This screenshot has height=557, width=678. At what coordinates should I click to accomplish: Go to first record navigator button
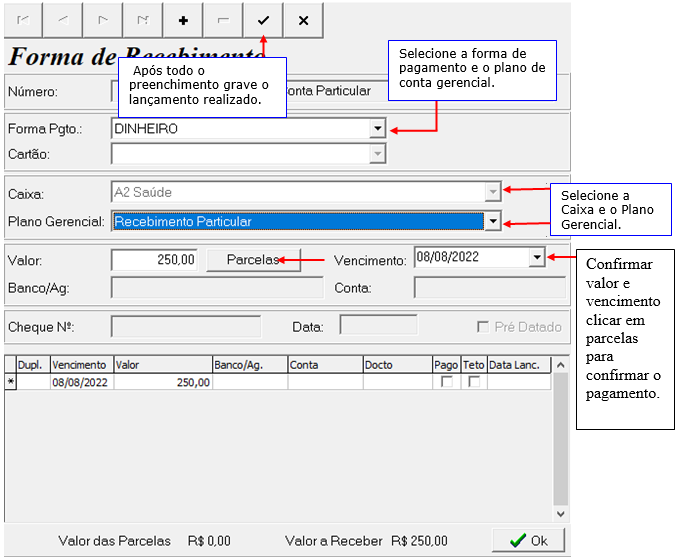pyautogui.click(x=23, y=20)
